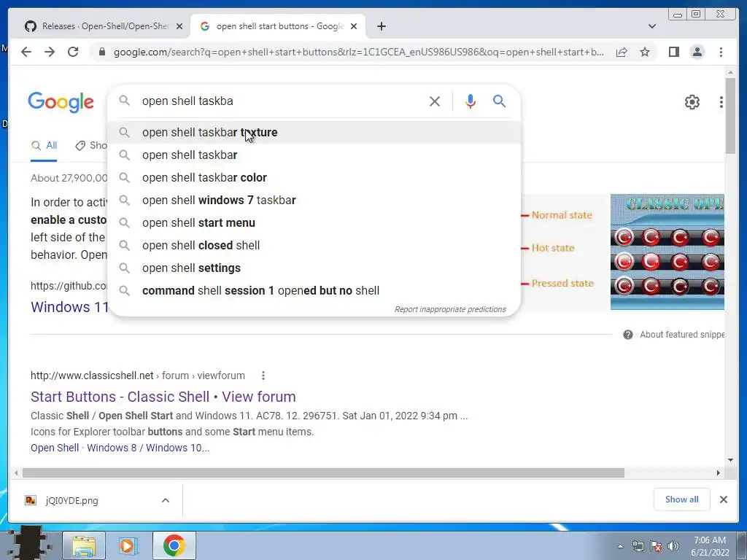Image resolution: width=747 pixels, height=560 pixels.
Task: Choose suggestion open shell settings
Action: 314,268
